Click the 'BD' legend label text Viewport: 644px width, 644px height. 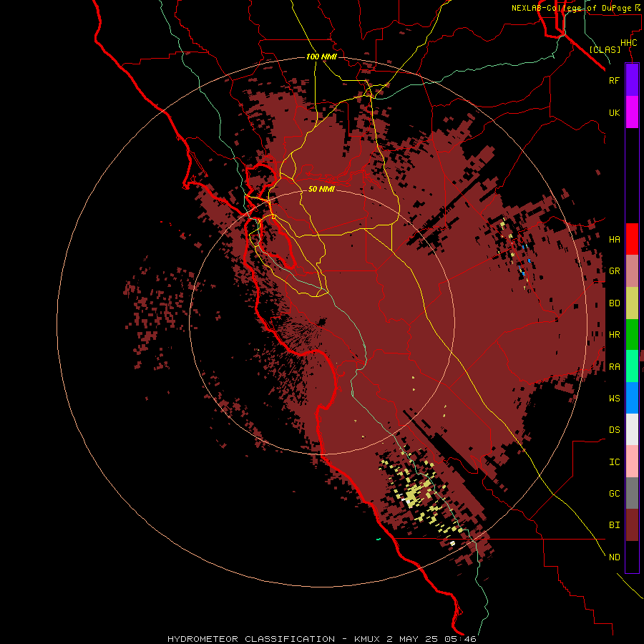pyautogui.click(x=614, y=303)
